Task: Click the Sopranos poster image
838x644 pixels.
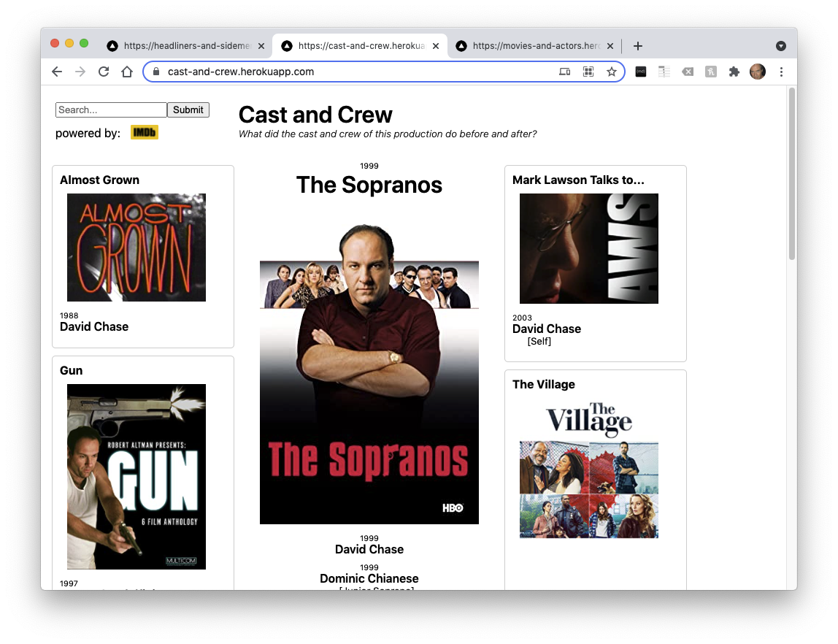Action: (369, 372)
